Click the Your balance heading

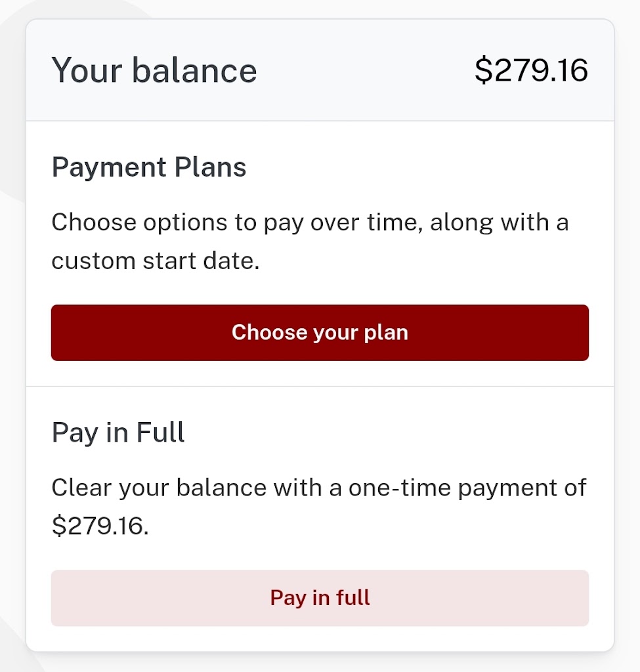pyautogui.click(x=154, y=70)
